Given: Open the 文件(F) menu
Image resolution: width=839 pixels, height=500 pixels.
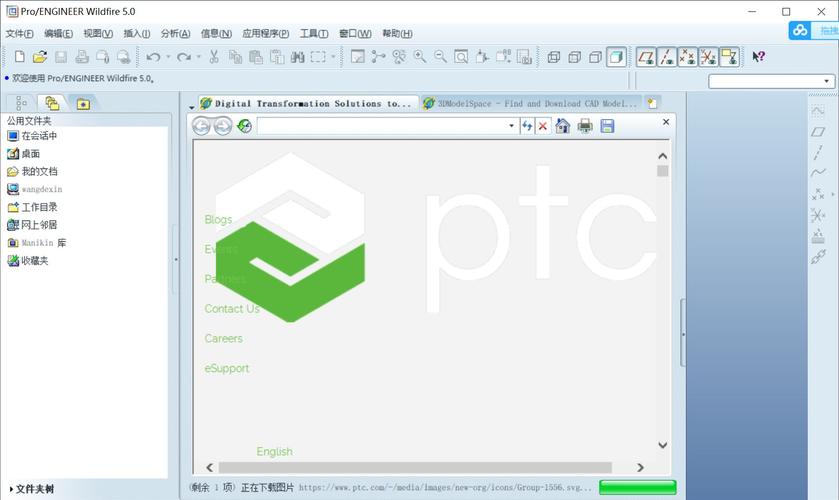Looking at the screenshot, I should [20, 33].
